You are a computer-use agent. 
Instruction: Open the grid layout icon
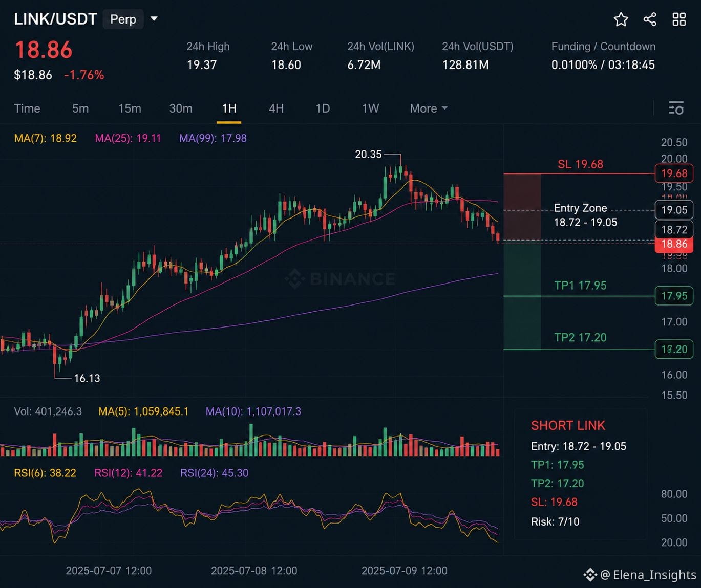pyautogui.click(x=679, y=19)
